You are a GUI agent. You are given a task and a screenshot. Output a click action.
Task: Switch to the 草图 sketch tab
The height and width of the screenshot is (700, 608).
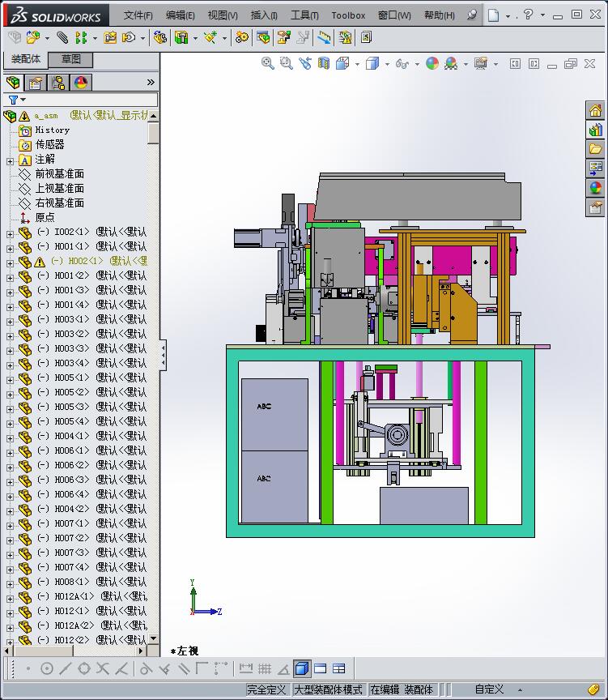70,59
